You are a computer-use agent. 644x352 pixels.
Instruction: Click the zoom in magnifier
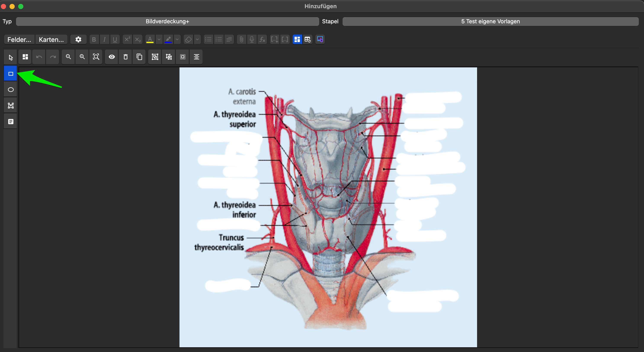point(82,57)
